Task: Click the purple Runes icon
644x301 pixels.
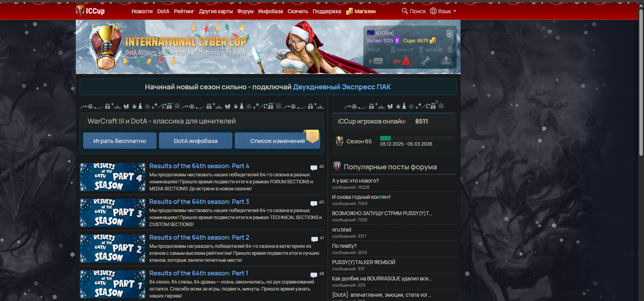Action: tap(397, 40)
